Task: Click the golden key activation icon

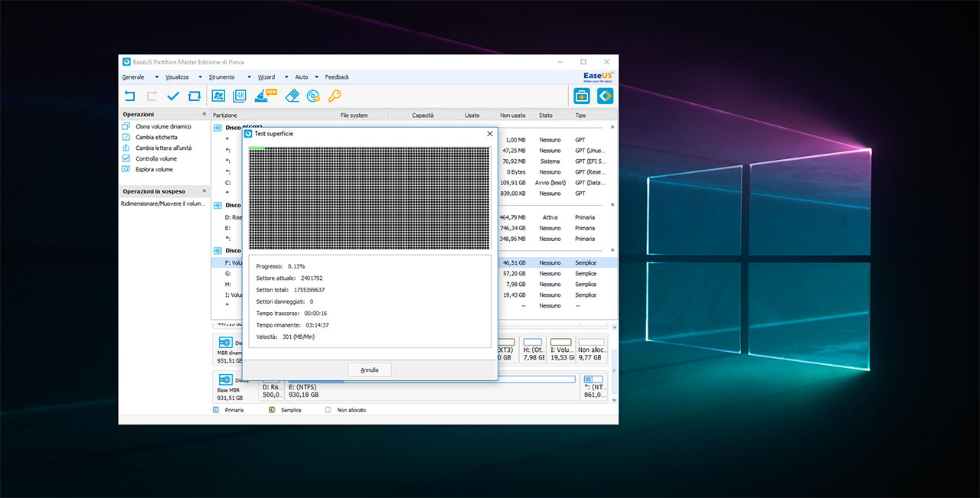Action: point(335,96)
